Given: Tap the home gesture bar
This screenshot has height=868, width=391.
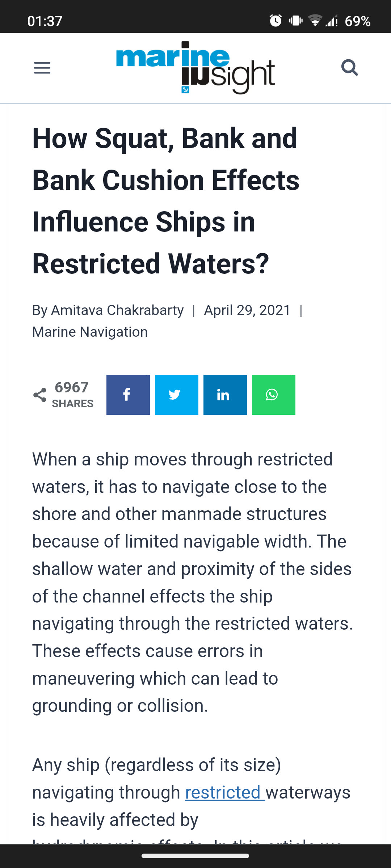Looking at the screenshot, I should click(x=195, y=856).
